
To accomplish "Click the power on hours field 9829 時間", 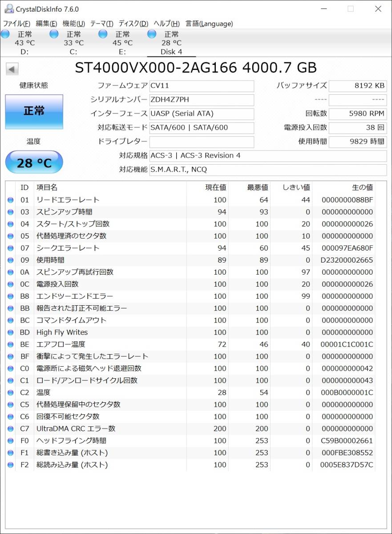I will click(x=358, y=142).
